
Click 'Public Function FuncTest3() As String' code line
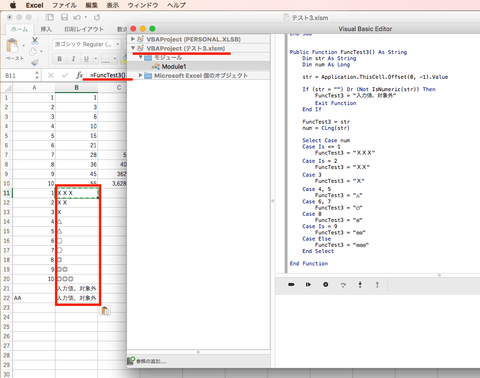click(x=348, y=52)
